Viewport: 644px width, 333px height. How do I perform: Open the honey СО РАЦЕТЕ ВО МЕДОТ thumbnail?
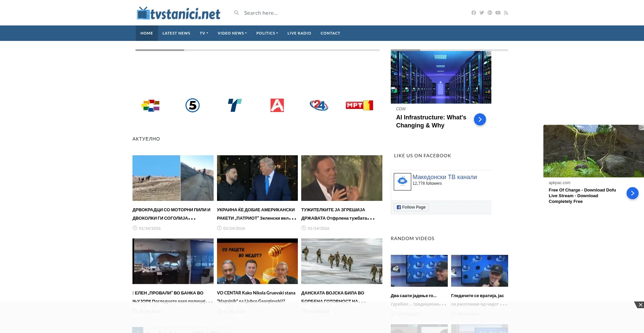257,261
